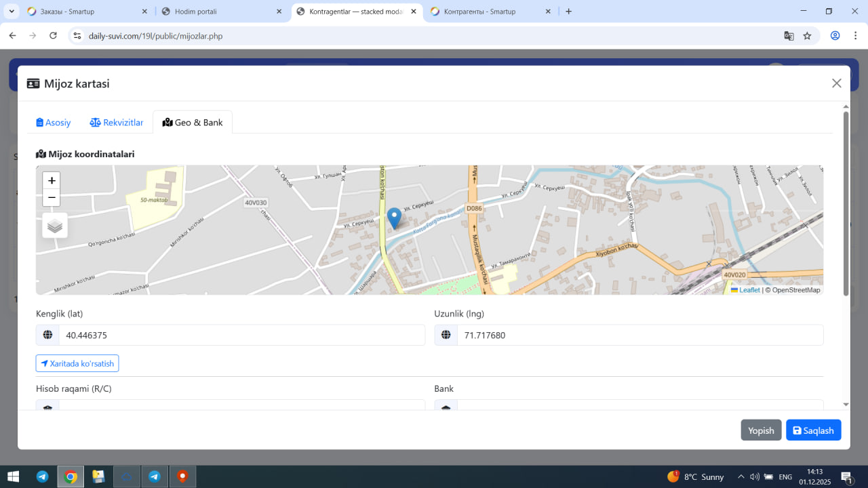Open the Leaflet attribution link

point(749,290)
